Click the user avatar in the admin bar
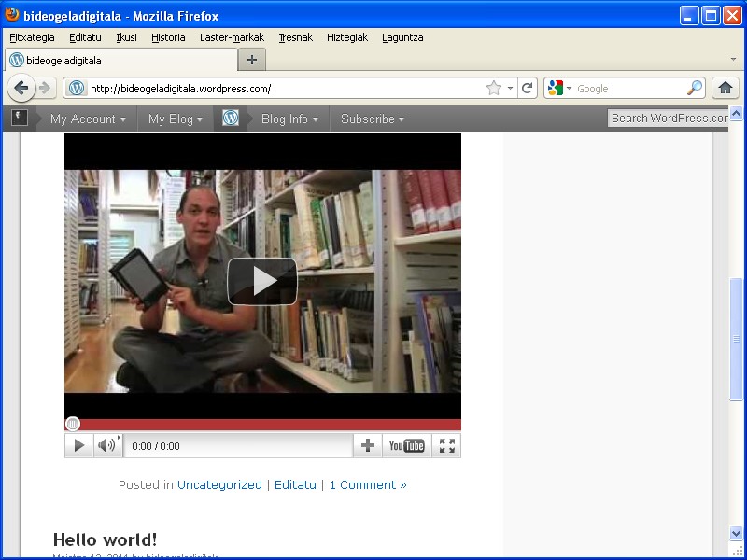 click(20, 118)
